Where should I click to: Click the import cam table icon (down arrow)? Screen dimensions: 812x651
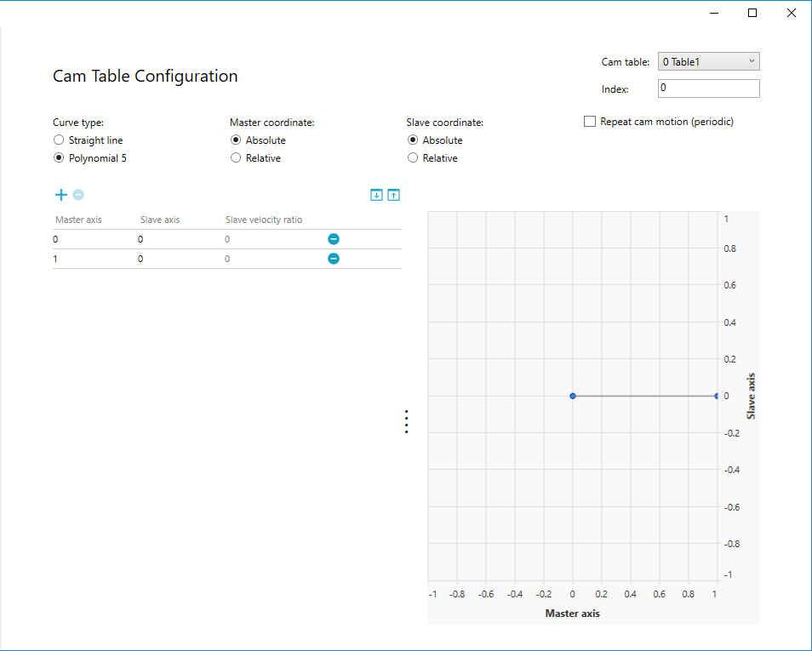click(x=376, y=195)
